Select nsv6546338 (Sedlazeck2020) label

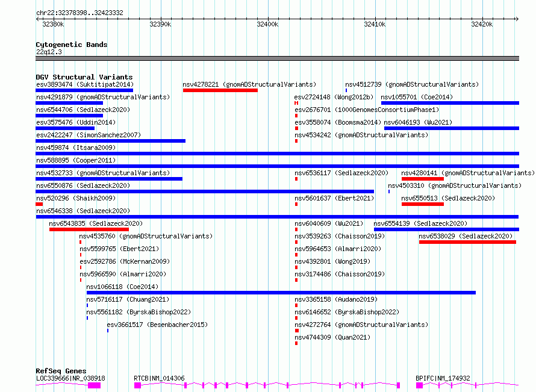coord(83,211)
